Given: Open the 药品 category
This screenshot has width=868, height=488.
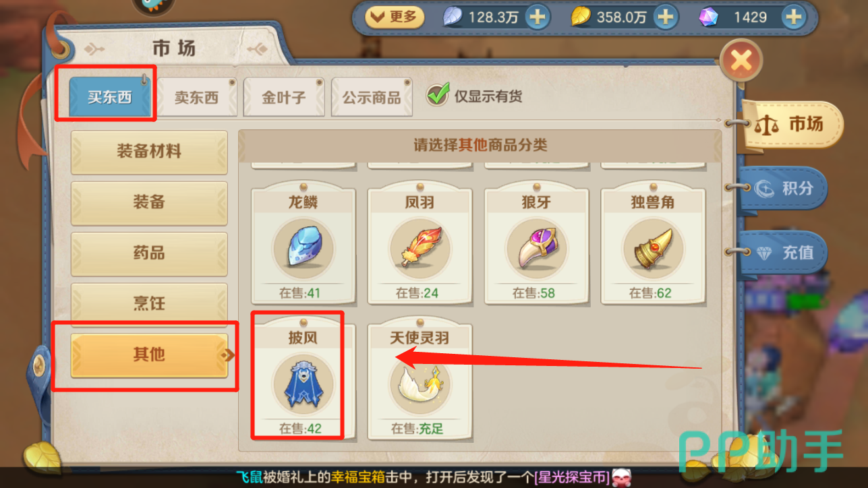Looking at the screenshot, I should (149, 253).
